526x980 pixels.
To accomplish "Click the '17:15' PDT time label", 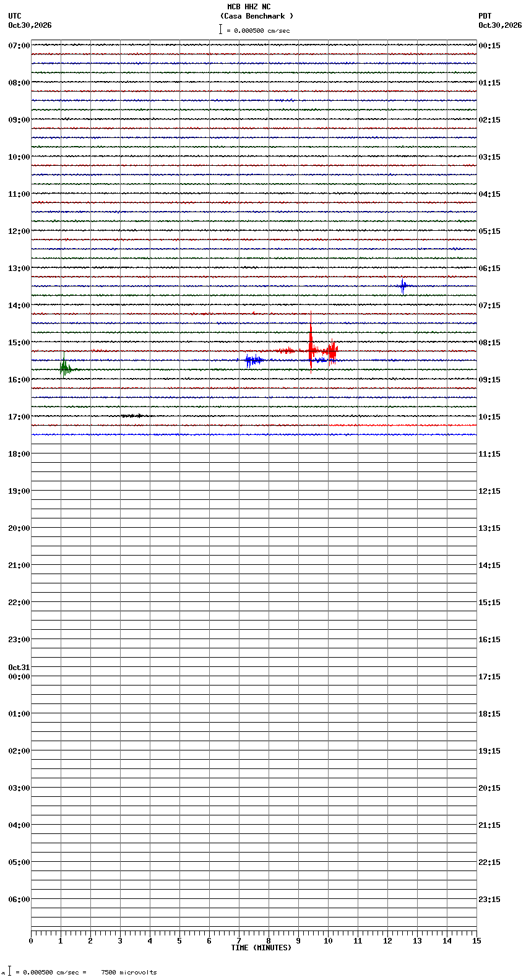I will [489, 677].
